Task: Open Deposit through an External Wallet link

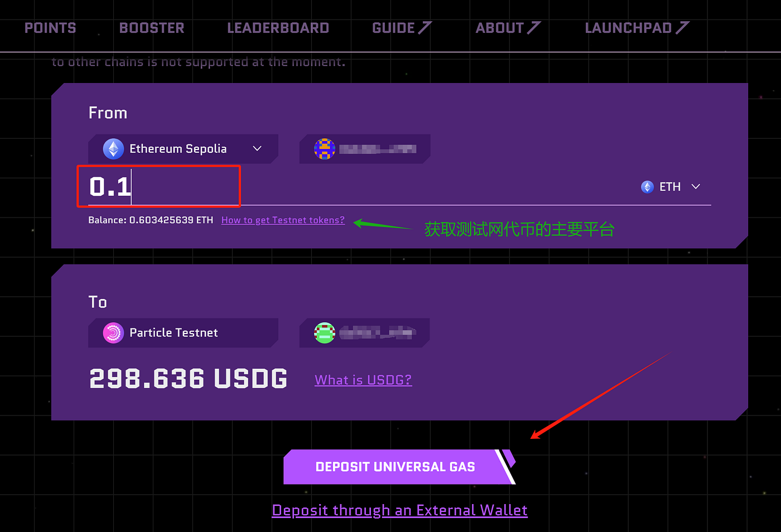Action: [x=399, y=510]
